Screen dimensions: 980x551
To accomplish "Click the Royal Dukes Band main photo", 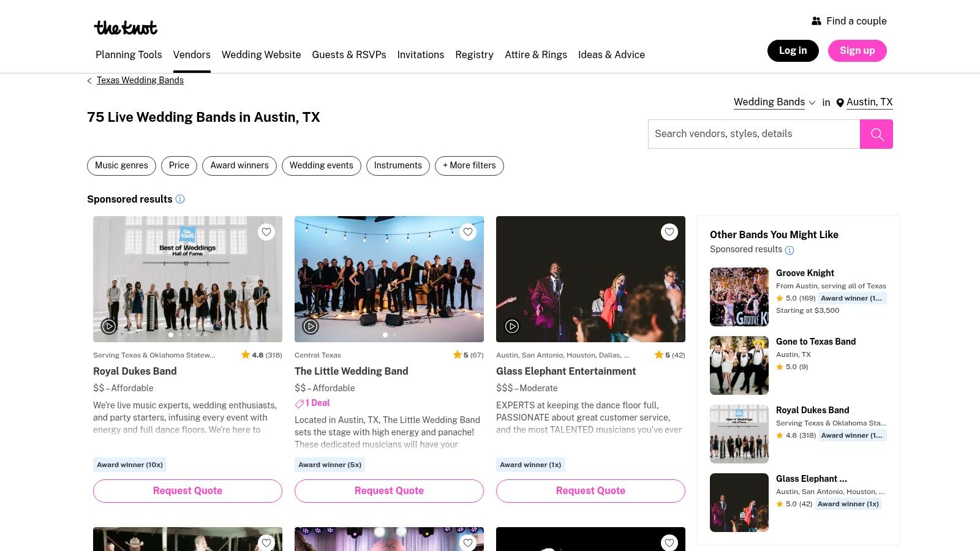I will coord(187,279).
